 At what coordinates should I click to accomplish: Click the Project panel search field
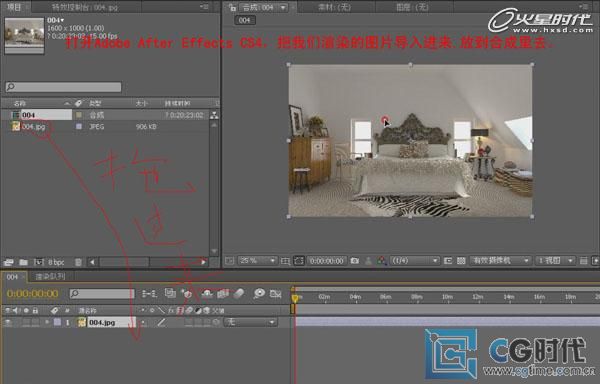click(x=64, y=87)
